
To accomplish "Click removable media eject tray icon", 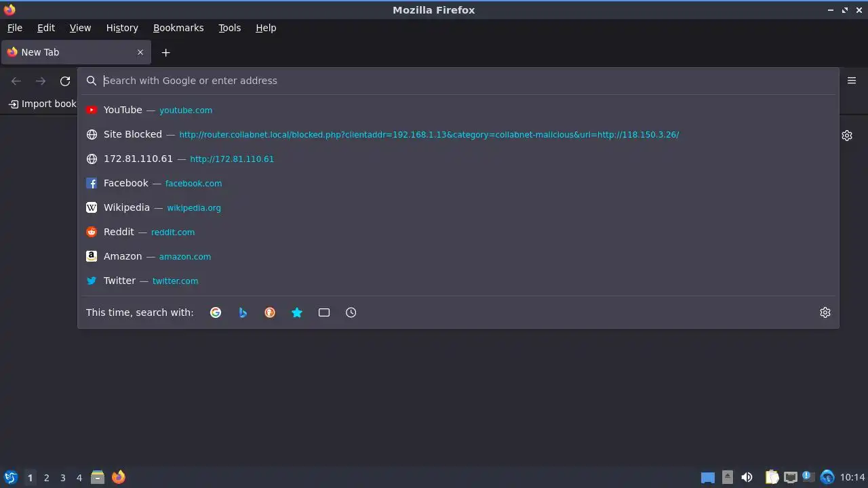I will tap(728, 477).
